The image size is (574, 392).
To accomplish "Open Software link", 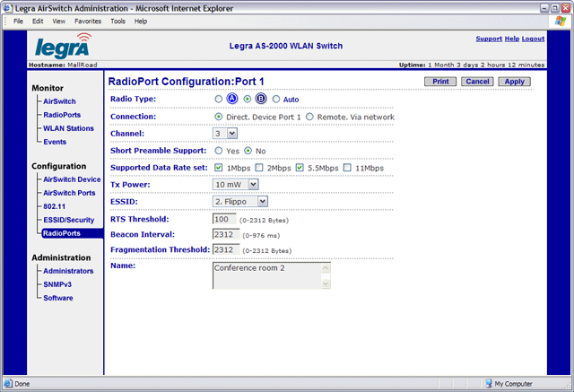I will (x=57, y=298).
